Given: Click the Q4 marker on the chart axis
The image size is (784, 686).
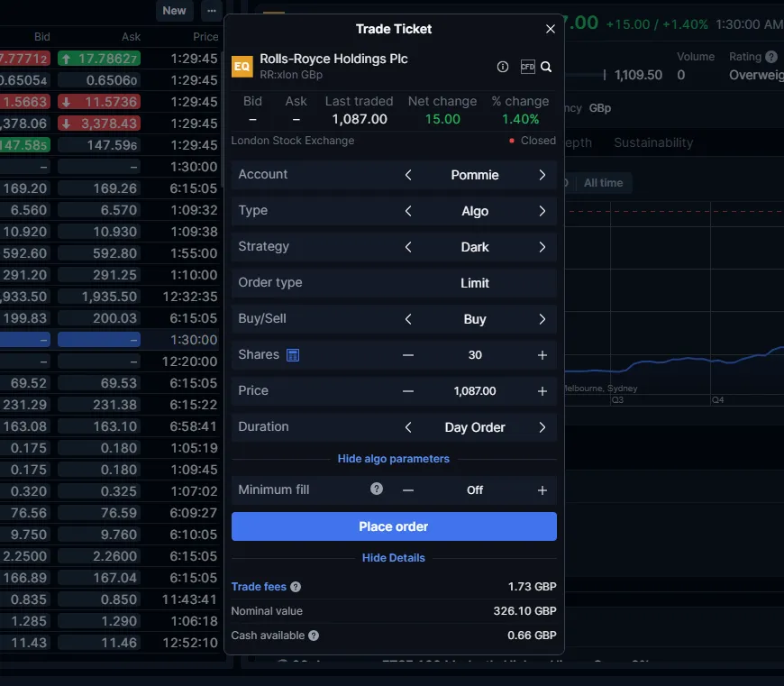Looking at the screenshot, I should coord(717,400).
